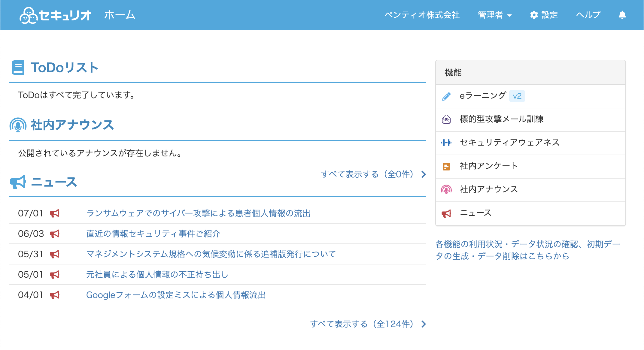Image resolution: width=644 pixels, height=350 pixels.
Task: Click the pink 社内アナウンス sidebar icon
Action: pos(446,190)
